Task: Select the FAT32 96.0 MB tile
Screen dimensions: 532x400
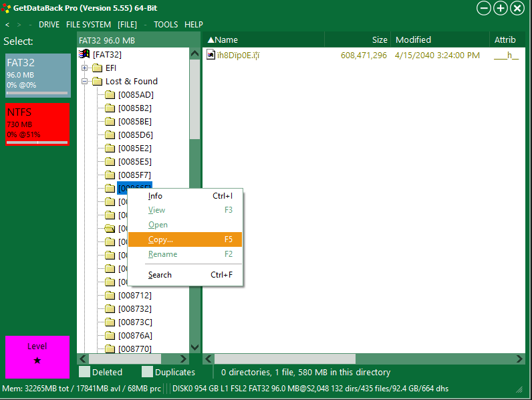Action: pos(37,75)
